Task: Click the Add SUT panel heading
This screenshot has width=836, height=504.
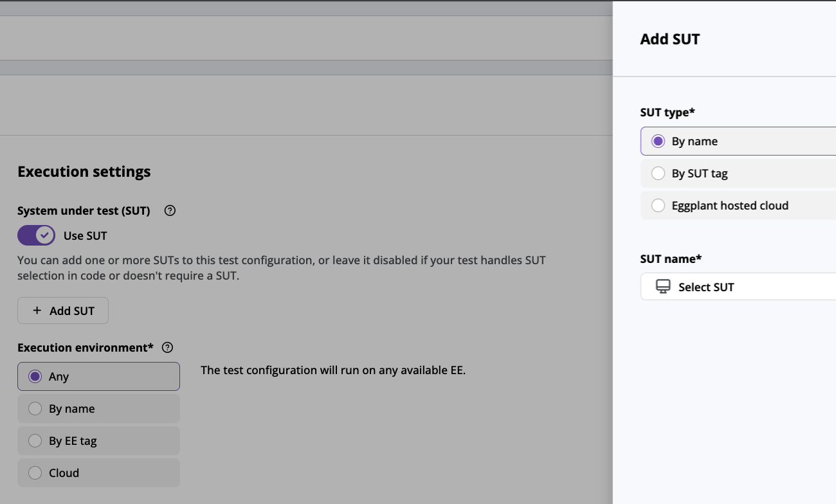Action: click(669, 39)
